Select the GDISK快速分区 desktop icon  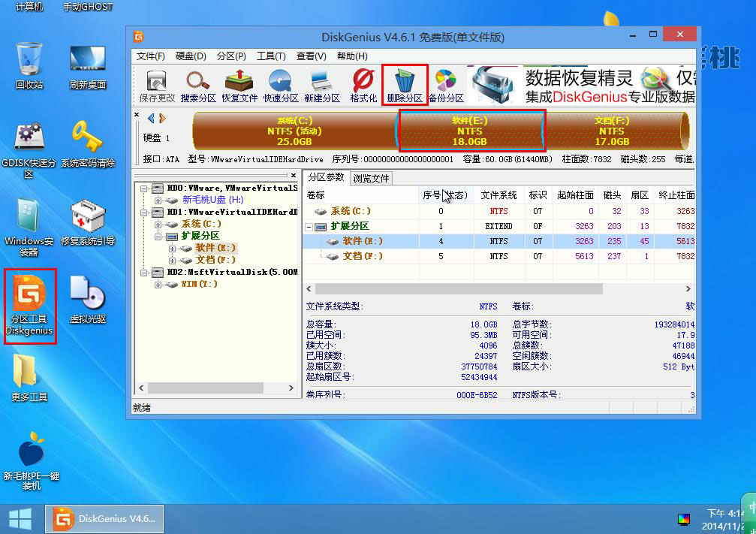click(x=29, y=150)
